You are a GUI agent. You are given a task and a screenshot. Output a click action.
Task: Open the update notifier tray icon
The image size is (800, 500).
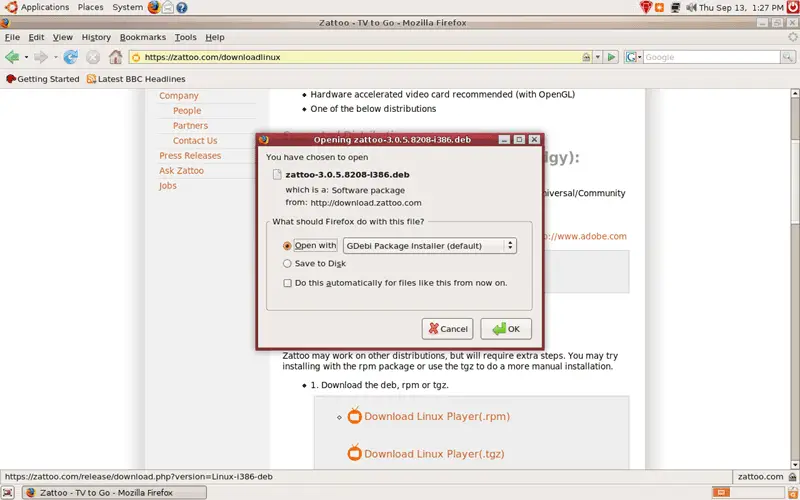(x=646, y=7)
